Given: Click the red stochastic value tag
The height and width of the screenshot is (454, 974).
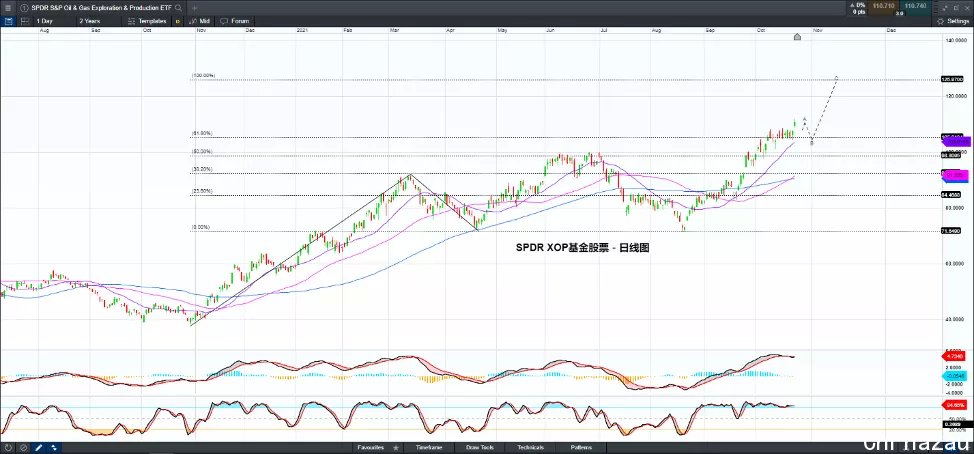Looking at the screenshot, I should coord(954,406).
